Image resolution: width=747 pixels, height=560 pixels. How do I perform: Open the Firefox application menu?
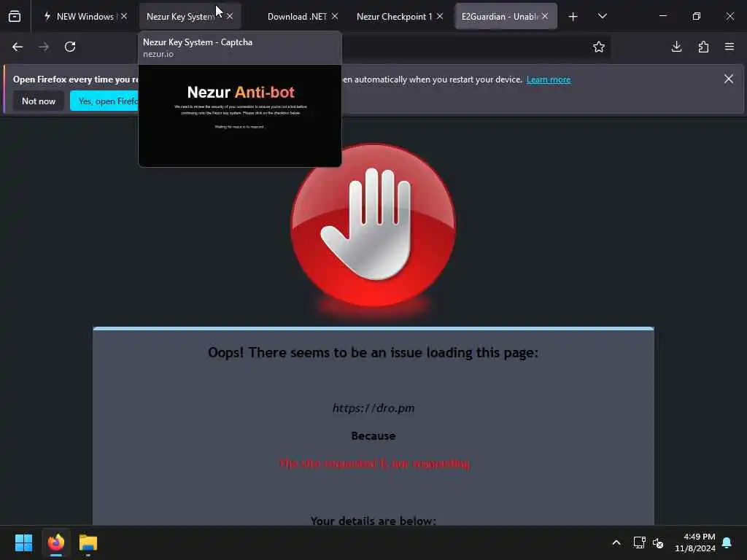729,47
